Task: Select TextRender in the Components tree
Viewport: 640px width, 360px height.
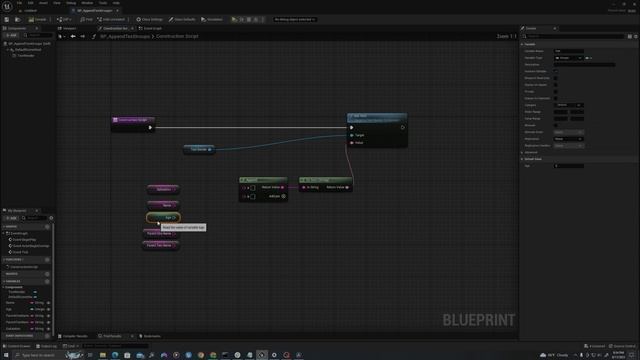Action: 26,56
